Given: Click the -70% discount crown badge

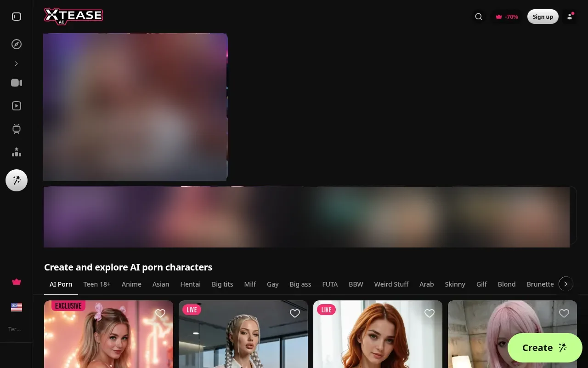Looking at the screenshot, I should [x=507, y=17].
